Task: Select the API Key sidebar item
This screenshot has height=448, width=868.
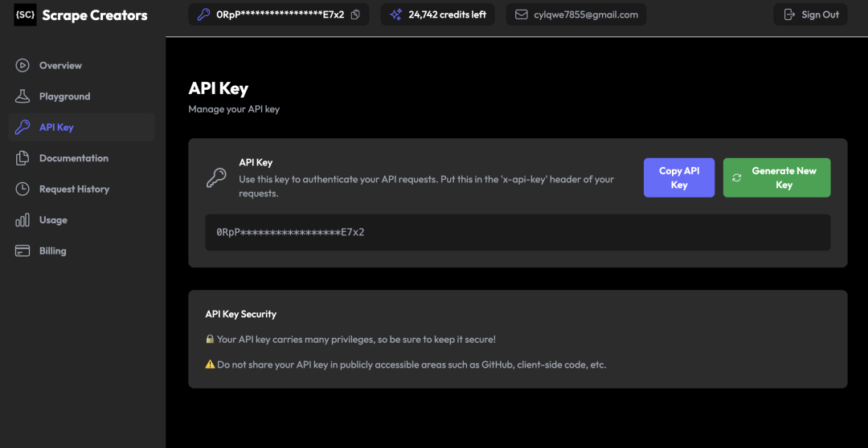Action: click(x=56, y=128)
